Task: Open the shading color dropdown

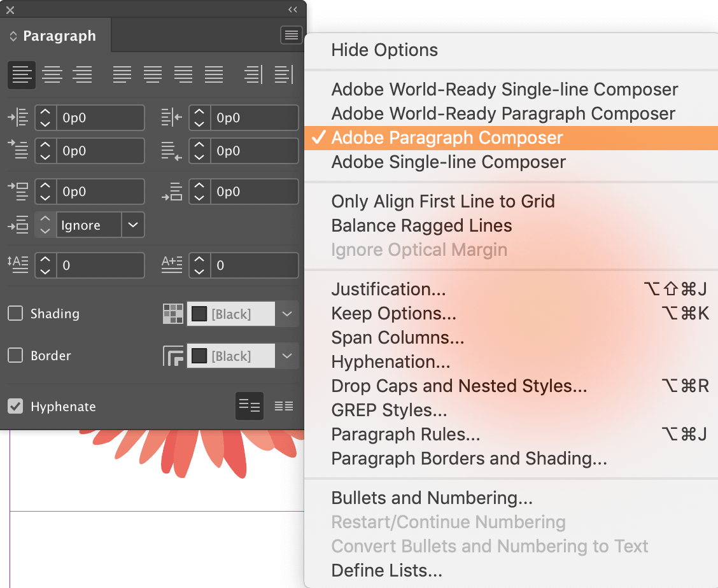Action: [286, 314]
